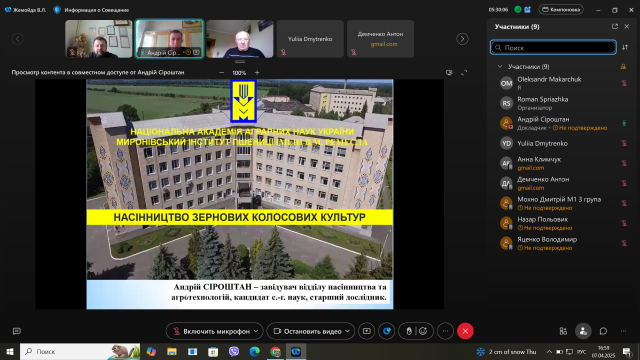Expand microphone options dropdown arrow
Image resolution: width=640 pixels, height=360 pixels.
click(256, 331)
